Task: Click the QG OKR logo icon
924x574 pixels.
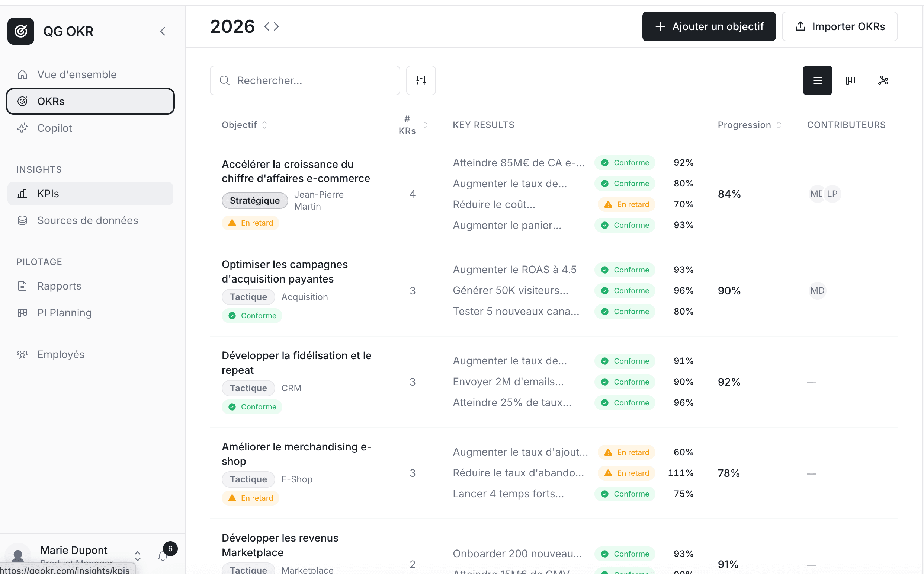Action: (20, 31)
